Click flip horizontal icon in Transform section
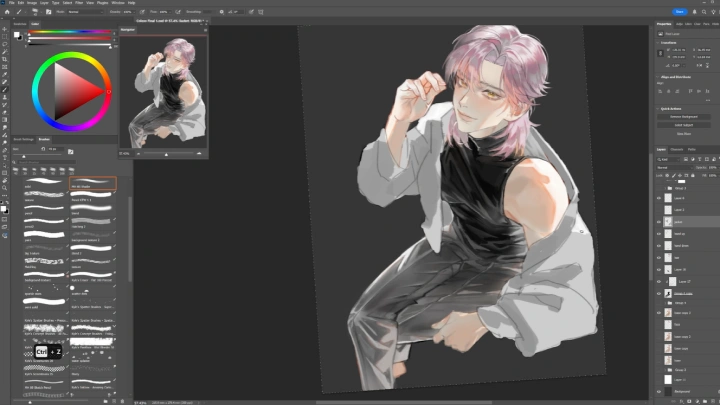 [700, 65]
